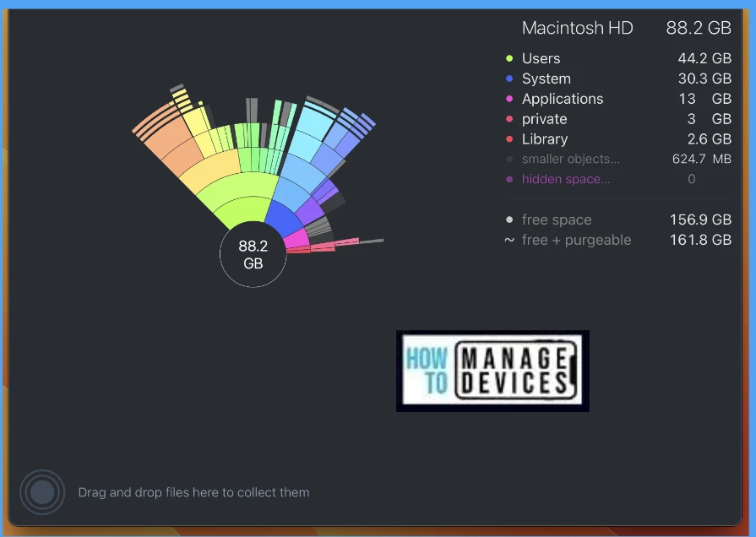Click the 88.2 GB total in header

699,28
